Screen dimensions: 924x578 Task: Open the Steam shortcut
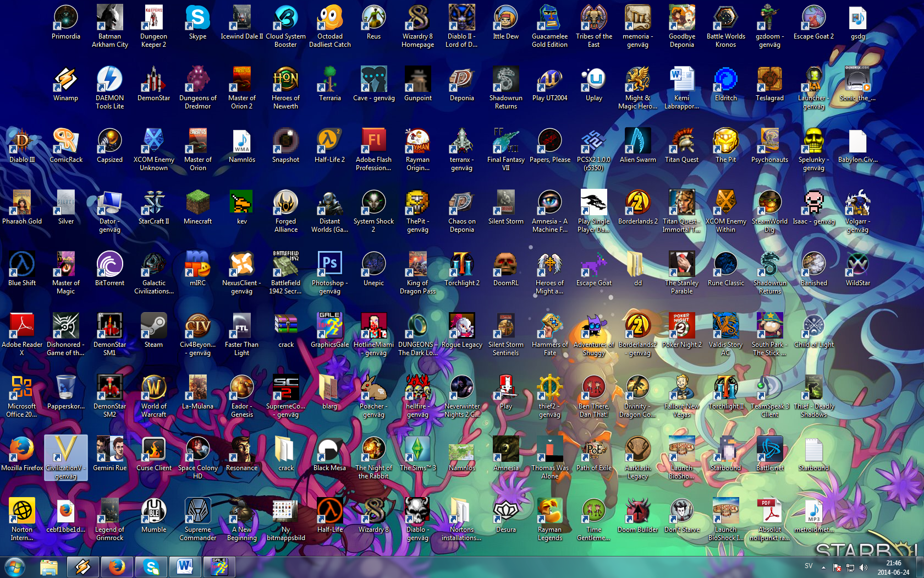coord(153,327)
